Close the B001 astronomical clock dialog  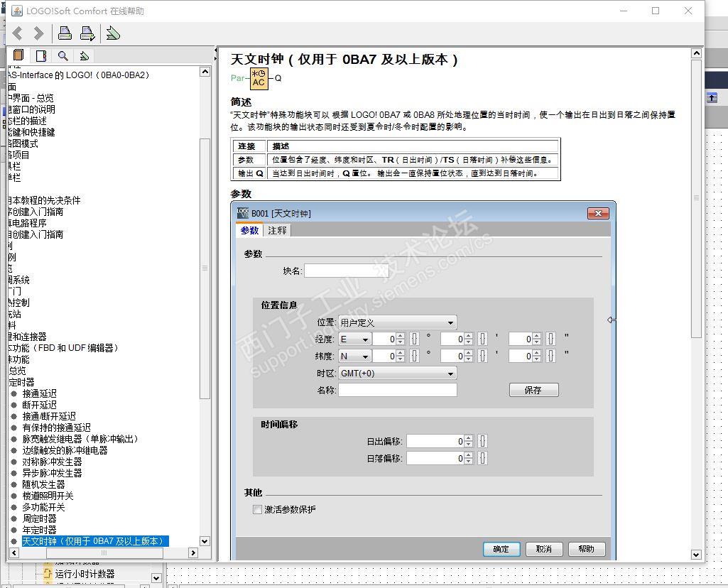click(x=598, y=213)
